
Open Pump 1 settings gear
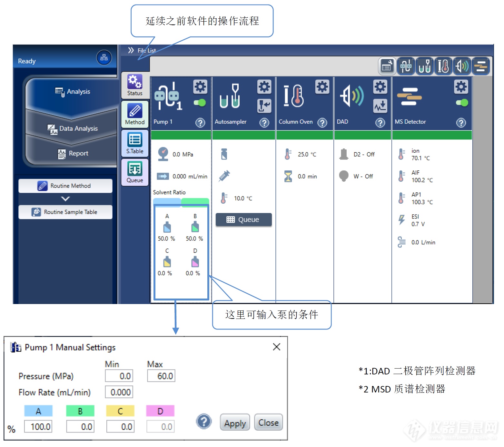pyautogui.click(x=200, y=86)
